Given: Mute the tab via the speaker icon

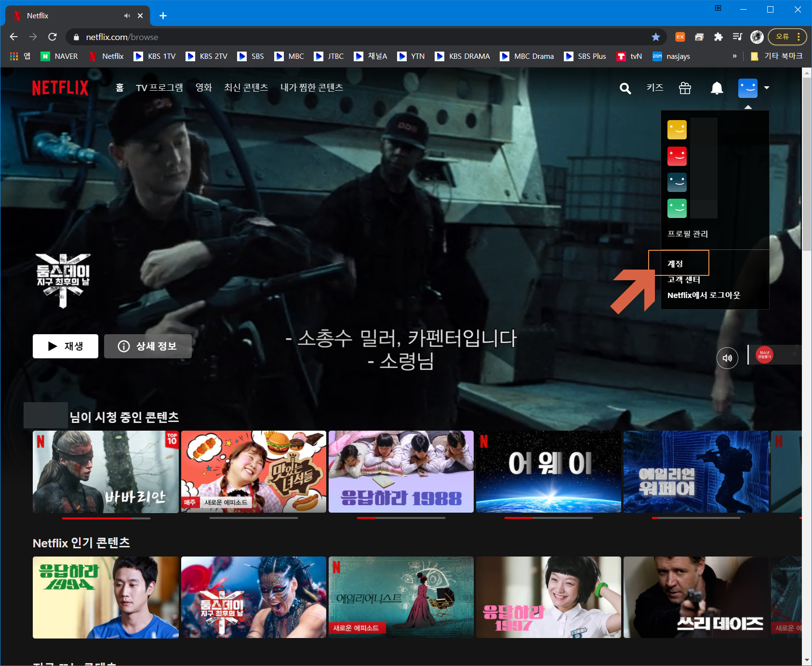Looking at the screenshot, I should [x=127, y=16].
